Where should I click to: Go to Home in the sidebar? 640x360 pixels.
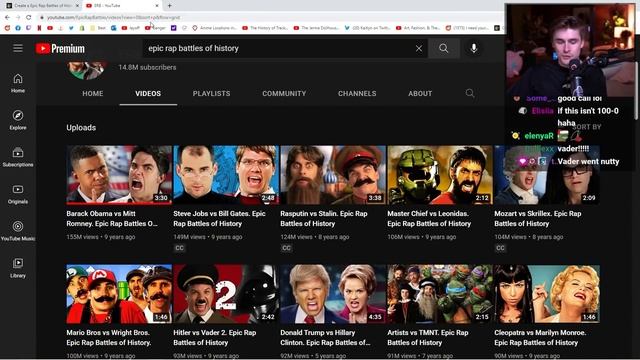(x=18, y=83)
